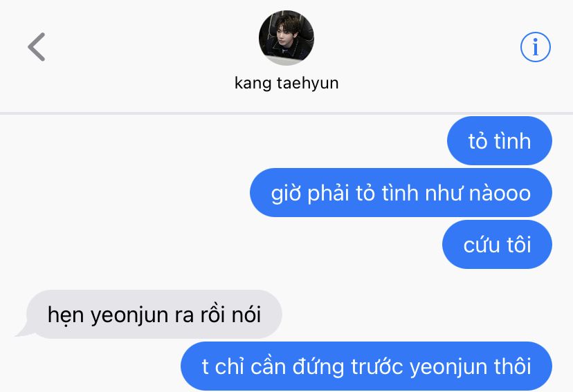Click the word 'nàooo' in the sent message
The height and width of the screenshot is (392, 573).
coord(500,193)
